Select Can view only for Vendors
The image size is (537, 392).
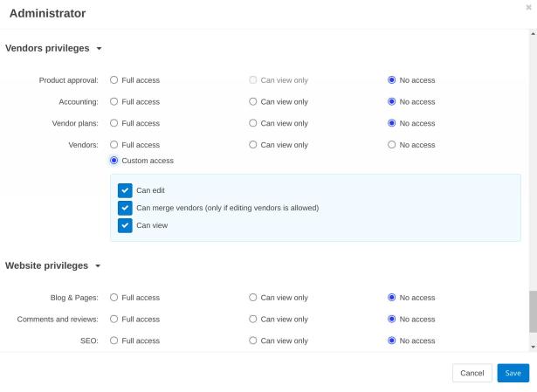pos(253,144)
